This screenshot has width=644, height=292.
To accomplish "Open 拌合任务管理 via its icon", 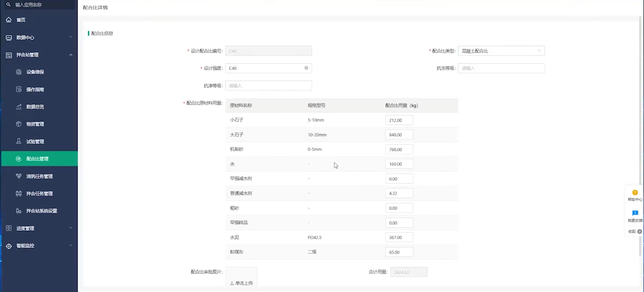I will pyautogui.click(x=19, y=193).
